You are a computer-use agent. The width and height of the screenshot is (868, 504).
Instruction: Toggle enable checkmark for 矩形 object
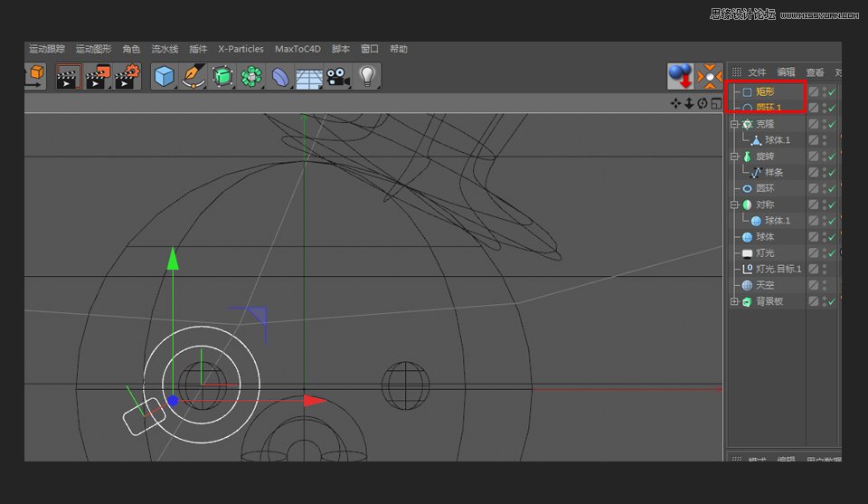tap(832, 92)
